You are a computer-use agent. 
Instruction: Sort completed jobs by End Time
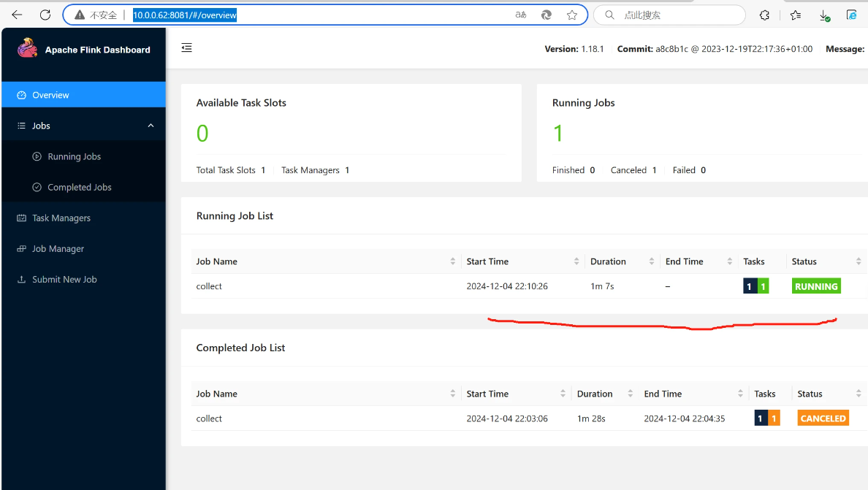662,394
